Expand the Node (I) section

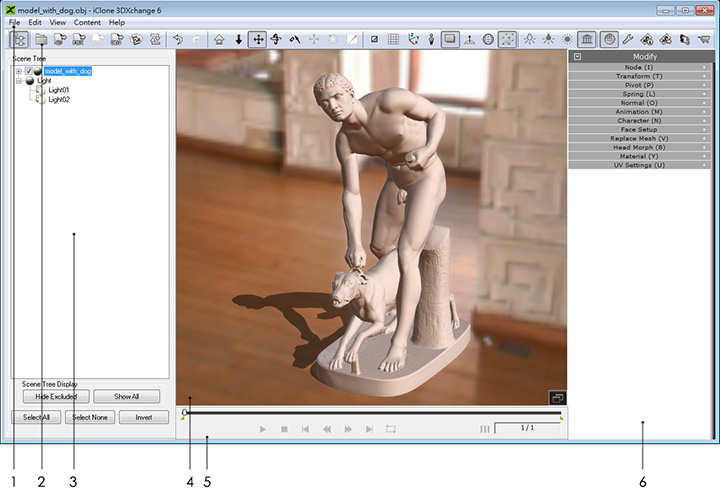tap(639, 67)
